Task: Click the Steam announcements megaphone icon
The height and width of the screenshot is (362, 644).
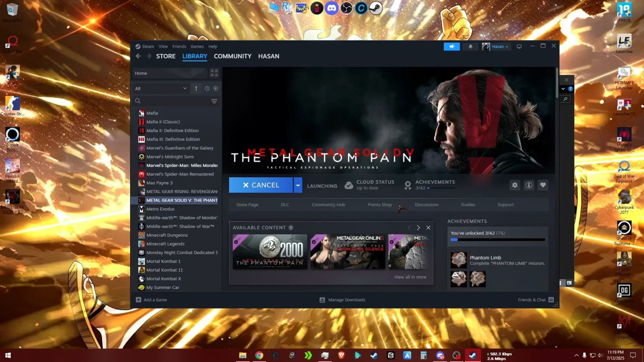Action: pyautogui.click(x=451, y=47)
